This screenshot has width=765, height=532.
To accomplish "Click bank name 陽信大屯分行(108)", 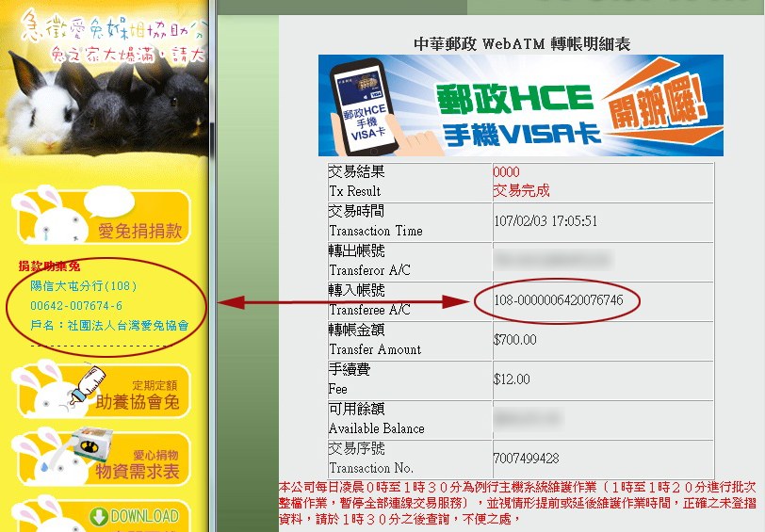I will 84,285.
